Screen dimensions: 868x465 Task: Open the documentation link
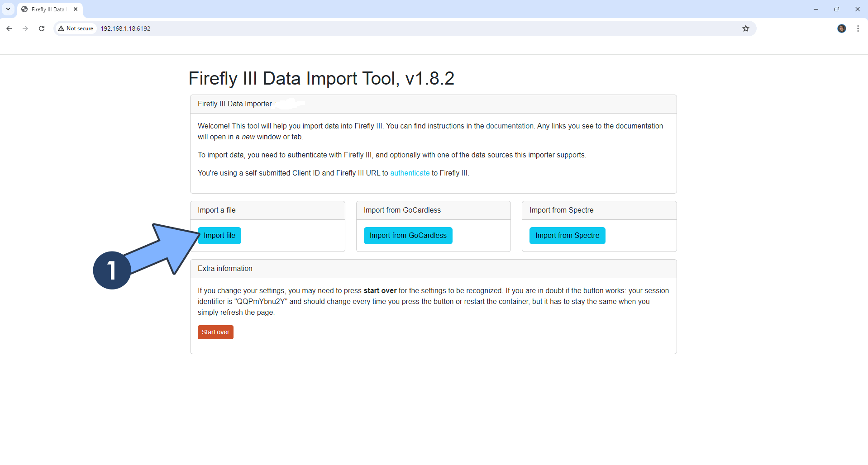[x=510, y=126]
